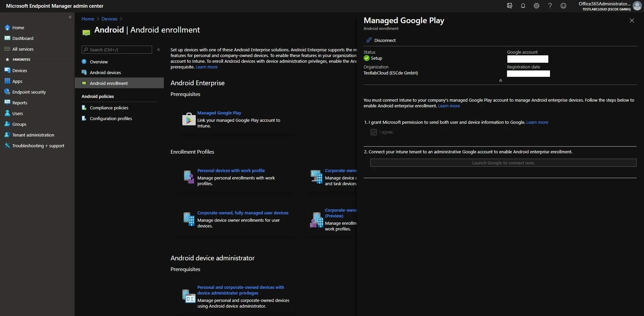Open Troubleshooting + support
The height and width of the screenshot is (316, 644).
38,146
